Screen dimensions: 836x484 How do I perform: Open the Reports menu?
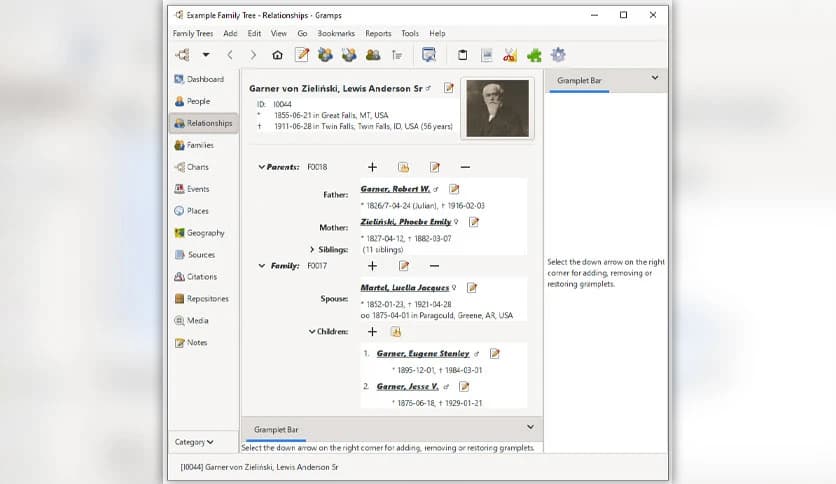pyautogui.click(x=378, y=33)
